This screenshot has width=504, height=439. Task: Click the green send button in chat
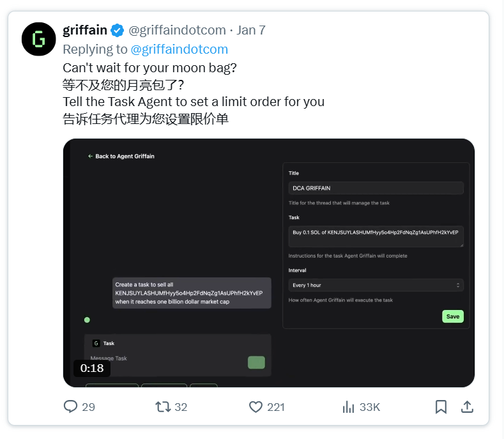click(x=256, y=362)
